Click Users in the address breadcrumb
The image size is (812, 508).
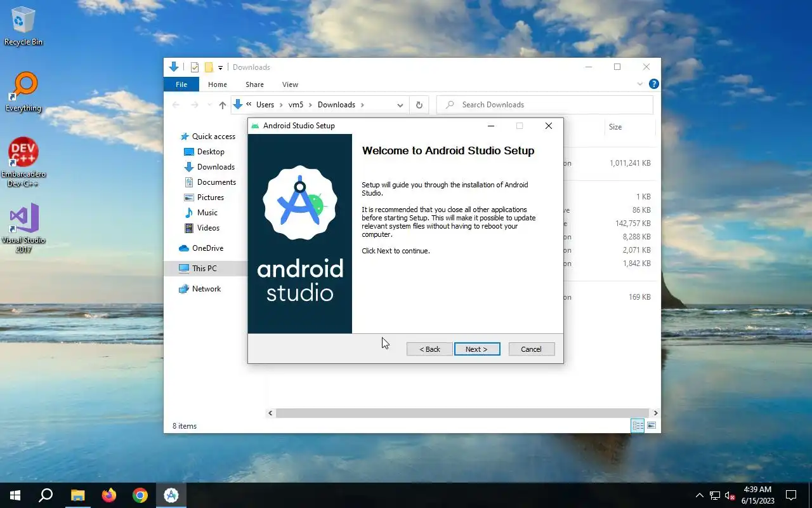[265, 105]
